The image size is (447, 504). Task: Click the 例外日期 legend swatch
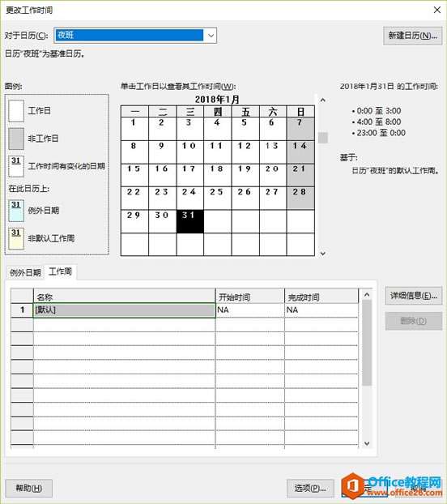16,211
